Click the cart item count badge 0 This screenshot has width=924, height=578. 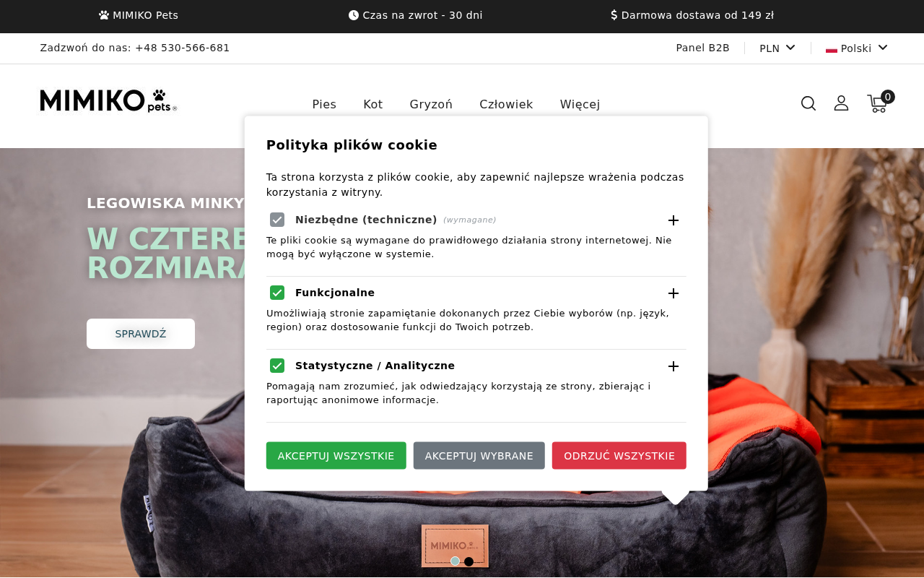[x=888, y=97]
